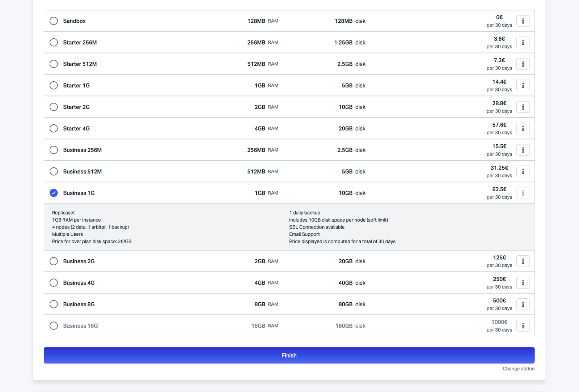Select Starter 1G plan radio
The image size is (579, 392).
pyautogui.click(x=54, y=85)
